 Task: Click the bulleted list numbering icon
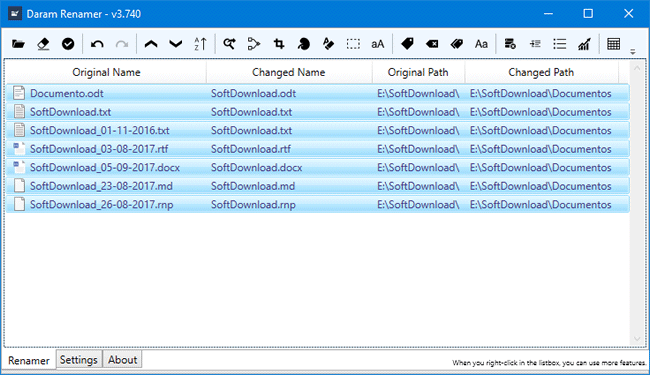pos(560,44)
